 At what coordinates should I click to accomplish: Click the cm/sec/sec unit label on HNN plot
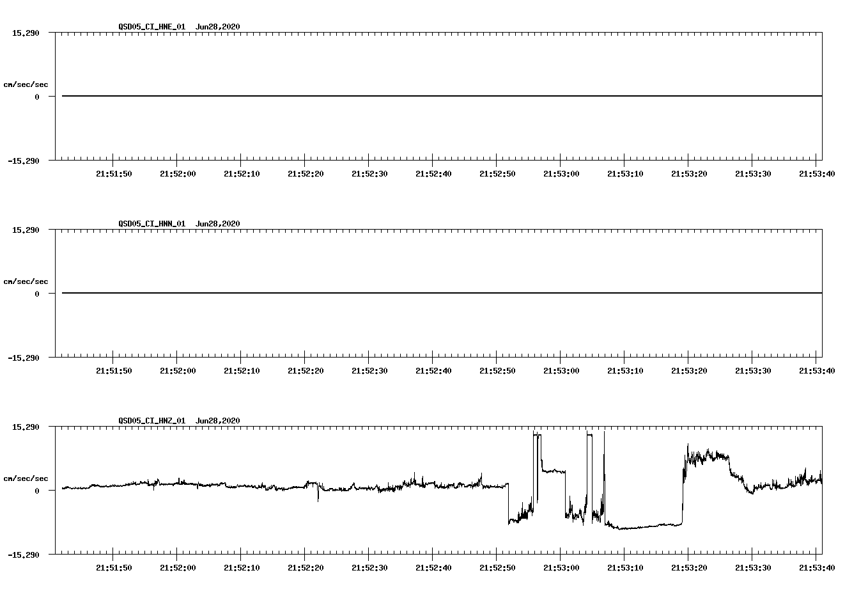pos(26,281)
